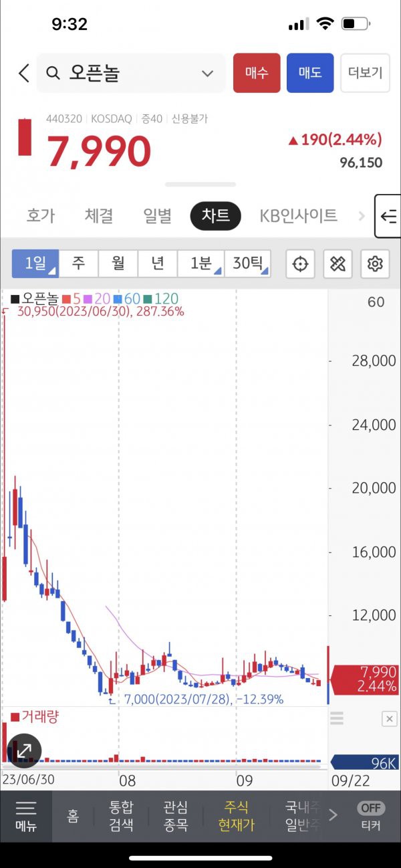The image size is (401, 868).
Task: Select the 차트 tab
Action: pos(216,216)
